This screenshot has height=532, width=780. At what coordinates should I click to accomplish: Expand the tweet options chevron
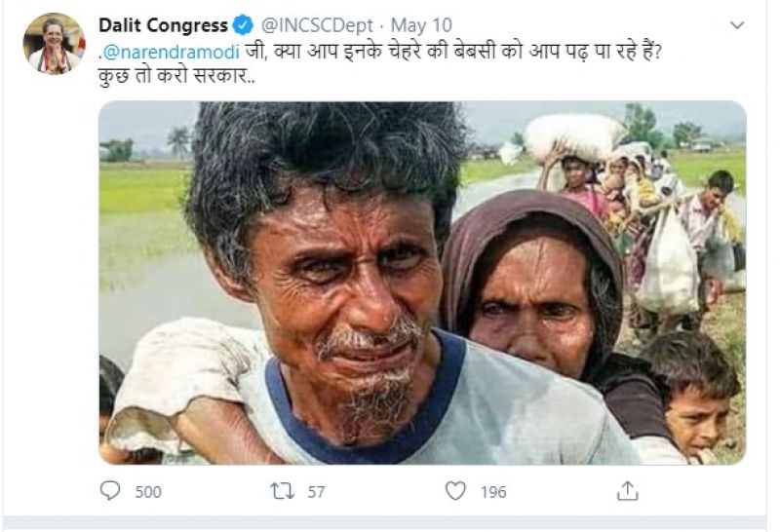click(737, 25)
